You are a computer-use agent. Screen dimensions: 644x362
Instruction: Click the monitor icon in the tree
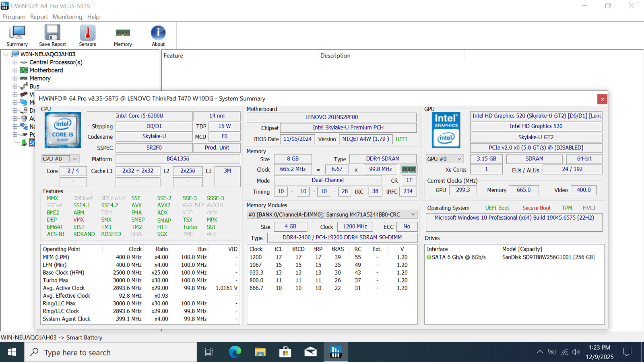(24, 103)
